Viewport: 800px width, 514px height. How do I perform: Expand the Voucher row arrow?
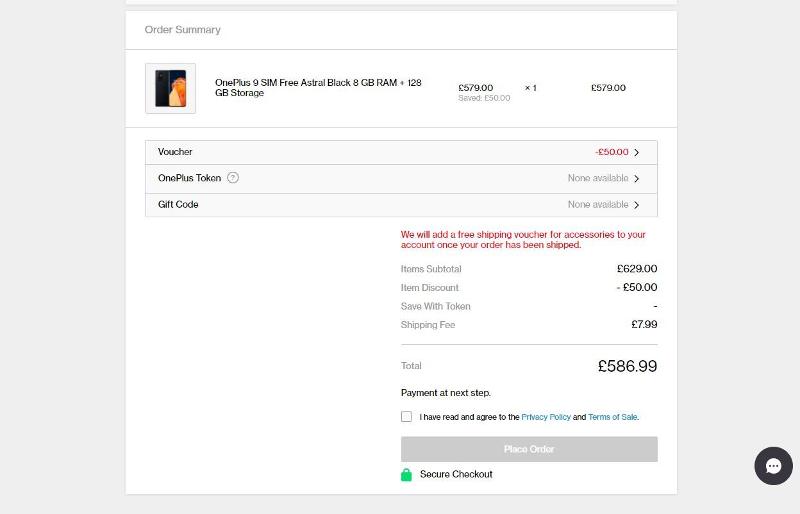tap(637, 153)
